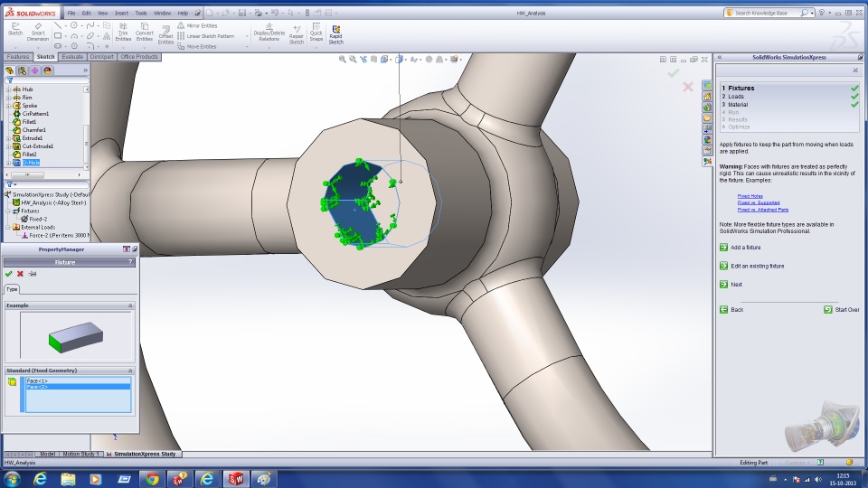868x488 pixels.
Task: Choose the Convert Entities tool
Action: click(145, 33)
